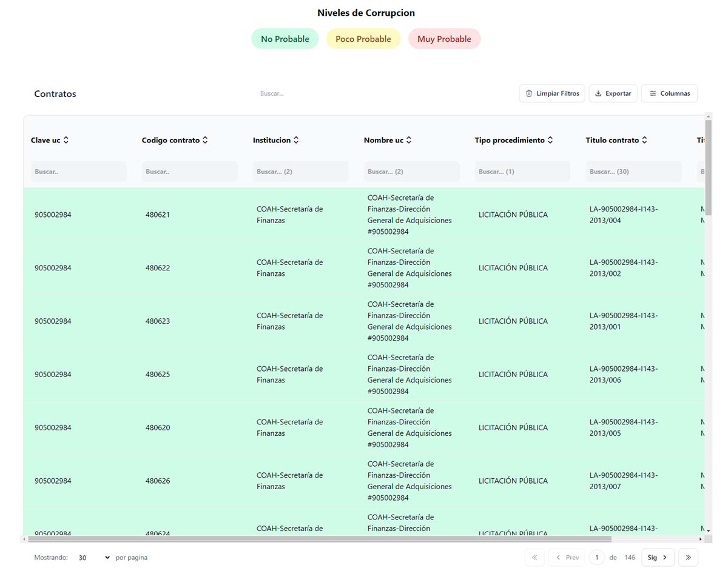The width and height of the screenshot is (728, 571).
Task: Open rows per page dropdown
Action: coord(94,558)
